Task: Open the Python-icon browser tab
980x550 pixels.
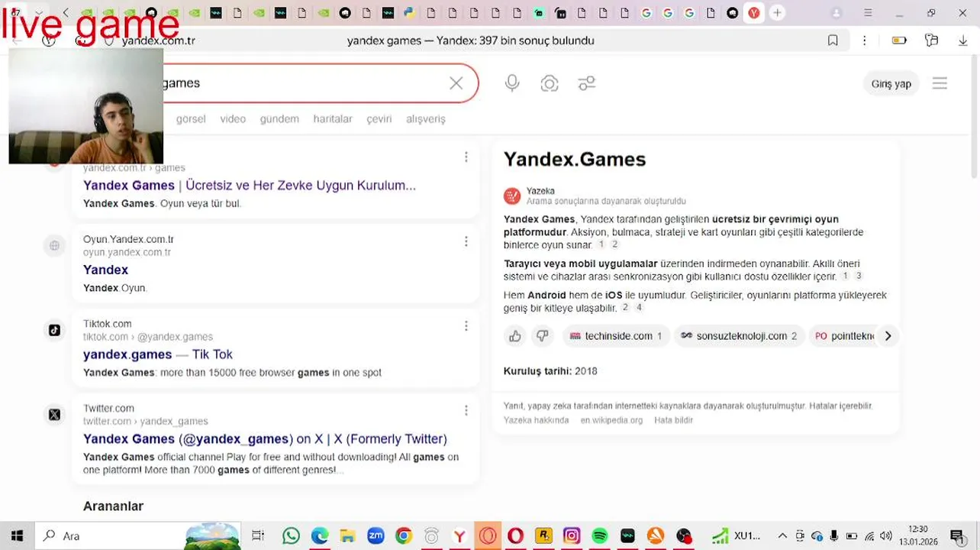Action: [410, 13]
